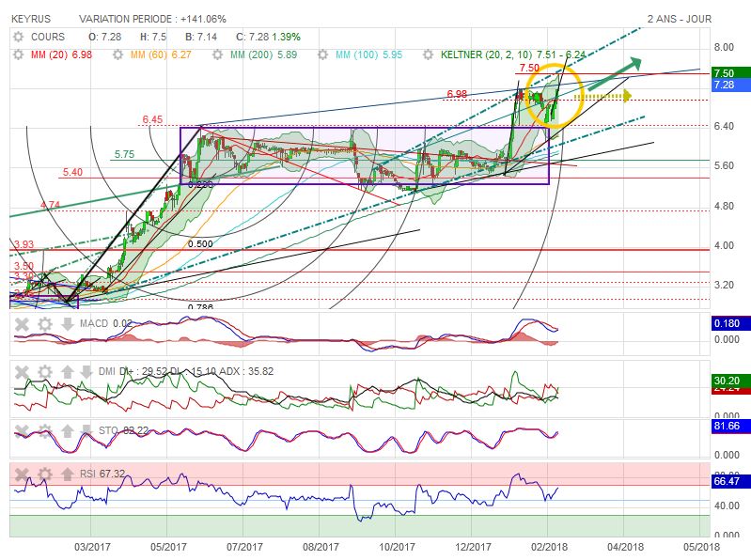This screenshot has width=751, height=560.
Task: Click the 12/2017 date axis label
Action: pyautogui.click(x=473, y=547)
